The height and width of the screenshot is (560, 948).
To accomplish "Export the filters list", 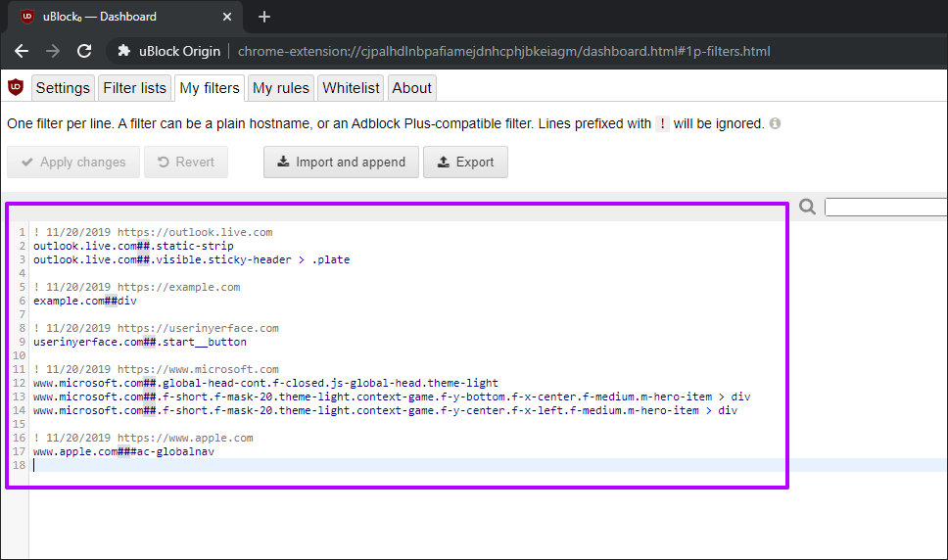I will point(465,163).
